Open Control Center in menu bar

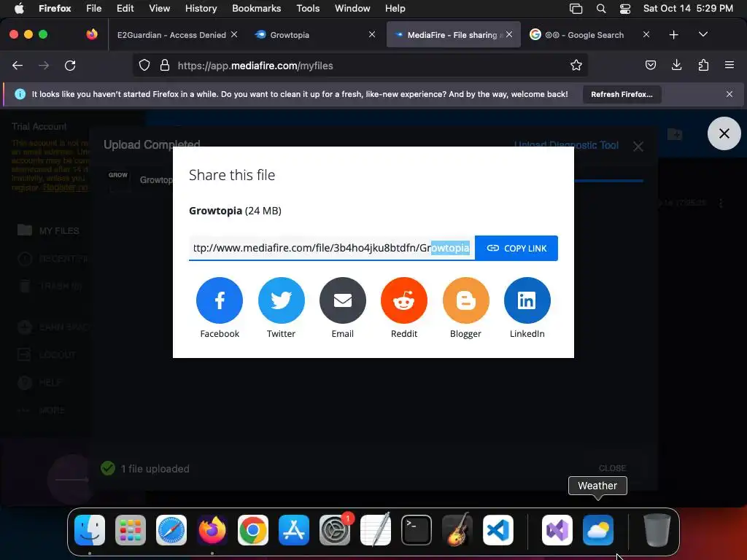coord(625,9)
